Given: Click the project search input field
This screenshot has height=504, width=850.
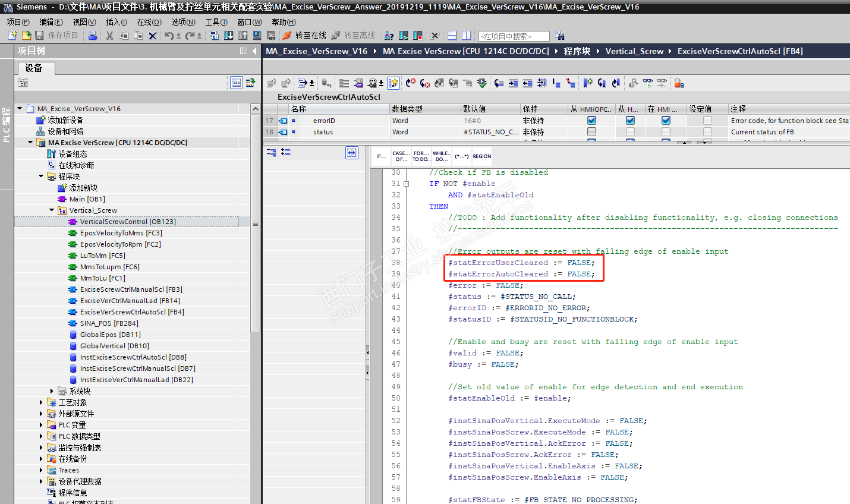Looking at the screenshot, I should point(514,36).
